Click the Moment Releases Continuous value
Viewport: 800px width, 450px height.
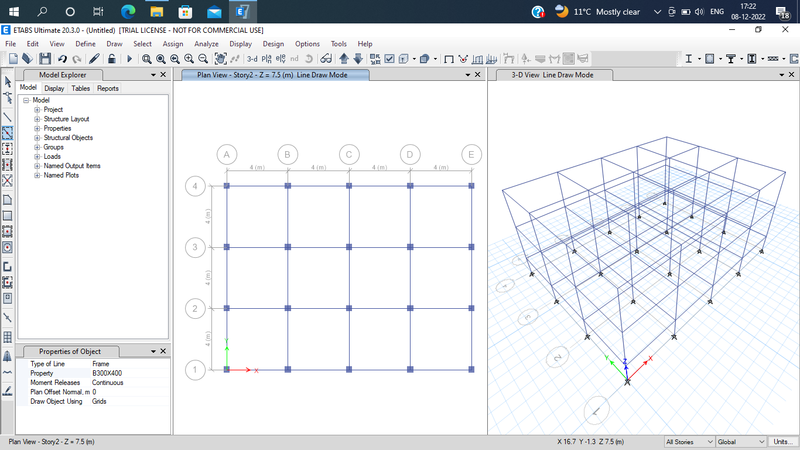pyautogui.click(x=130, y=383)
